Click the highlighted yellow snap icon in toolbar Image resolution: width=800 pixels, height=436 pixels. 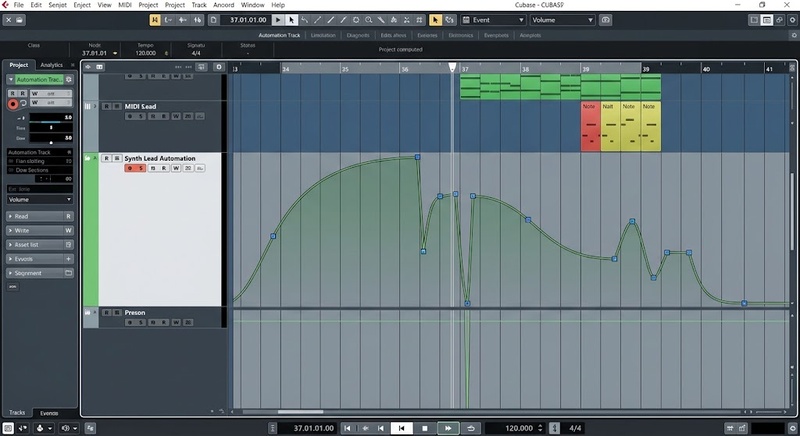tap(155, 20)
